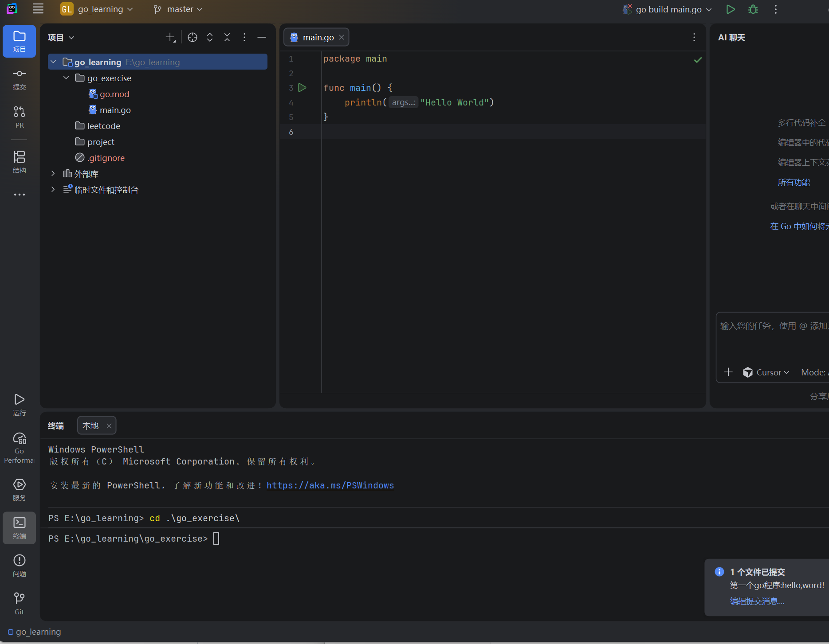The height and width of the screenshot is (644, 829).
Task: Click the "1 个文件已提交" notification title
Action: click(758, 572)
